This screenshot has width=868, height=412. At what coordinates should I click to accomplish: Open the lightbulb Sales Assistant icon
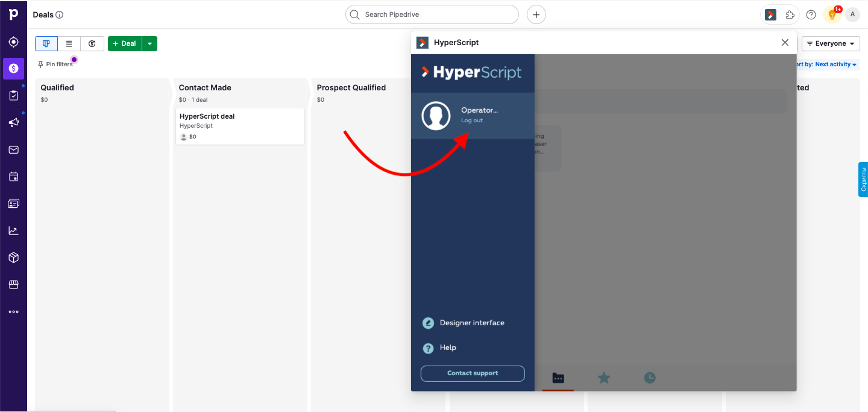832,14
